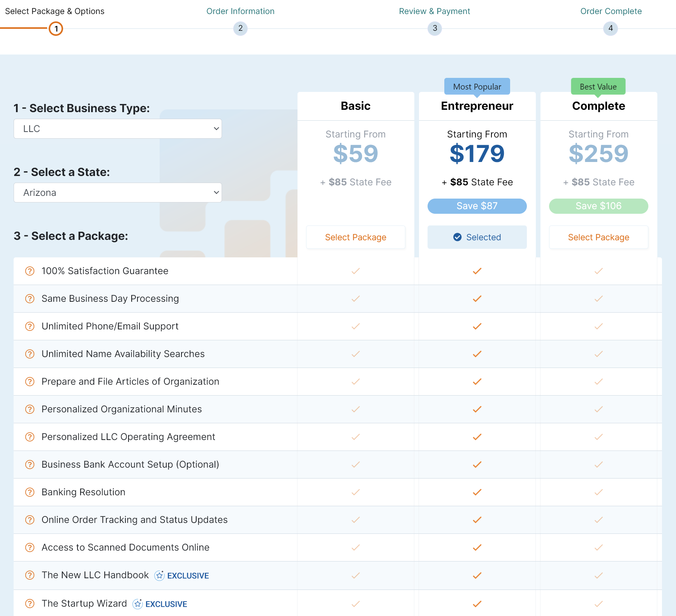Click the chevron arrow on the state selector
Screen dimensions: 676x616
click(x=216, y=192)
